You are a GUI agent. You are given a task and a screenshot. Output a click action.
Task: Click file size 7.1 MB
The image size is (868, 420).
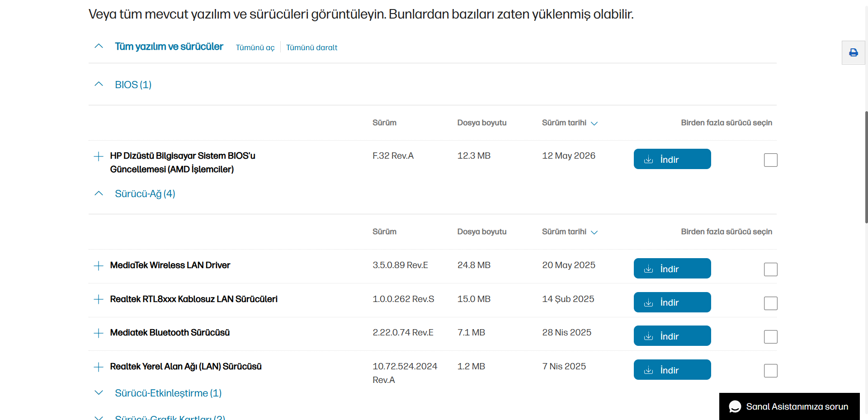[471, 333]
